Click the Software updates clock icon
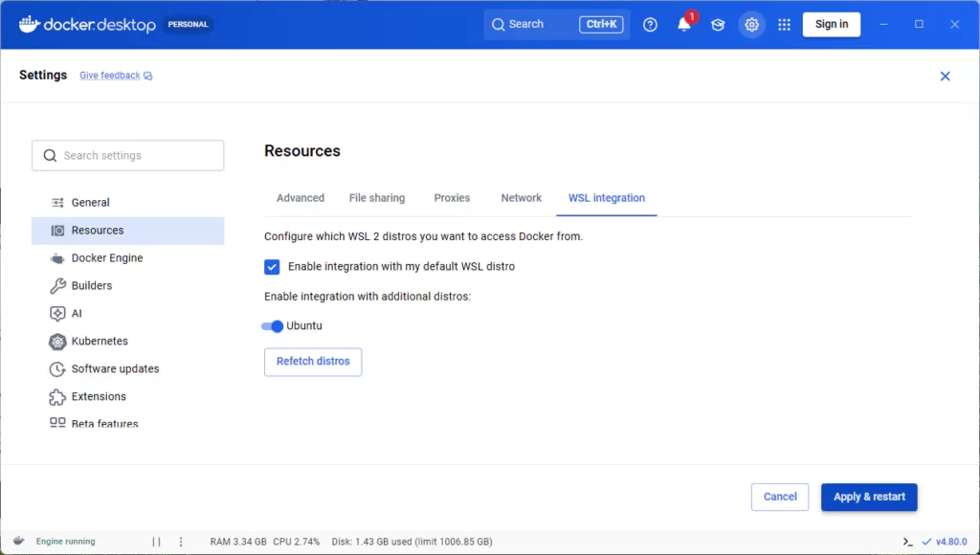980x555 pixels. (57, 369)
